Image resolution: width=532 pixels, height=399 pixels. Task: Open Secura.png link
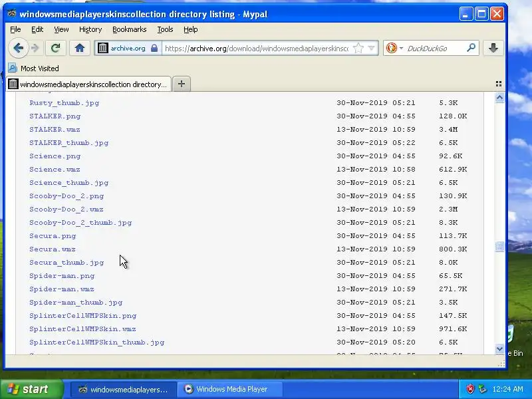pyautogui.click(x=53, y=236)
